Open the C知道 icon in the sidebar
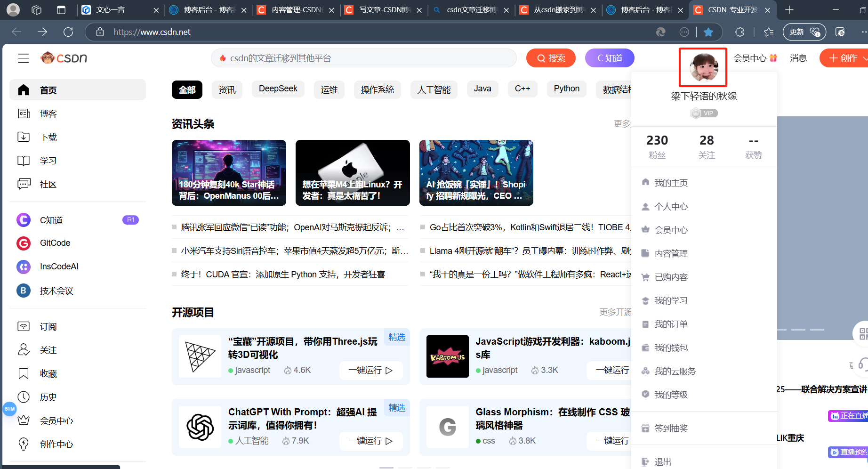This screenshot has height=469, width=868. tap(24, 220)
